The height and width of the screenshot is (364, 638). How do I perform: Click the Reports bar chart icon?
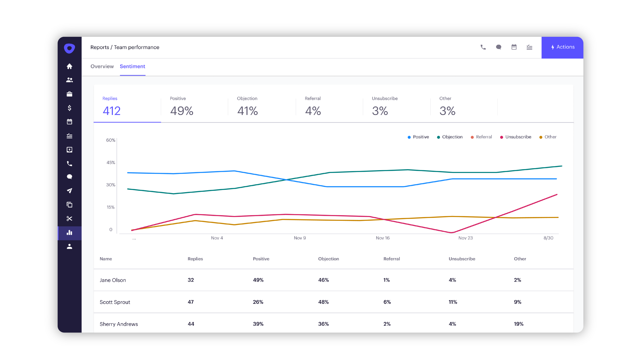click(x=70, y=233)
